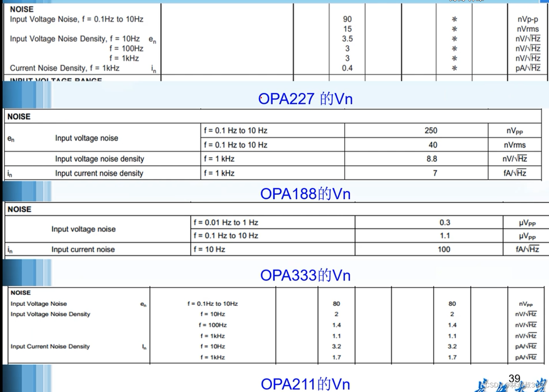Viewport: 549px width, 392px height.
Task: Click the 'Input current noise' label
Action: pos(83,249)
